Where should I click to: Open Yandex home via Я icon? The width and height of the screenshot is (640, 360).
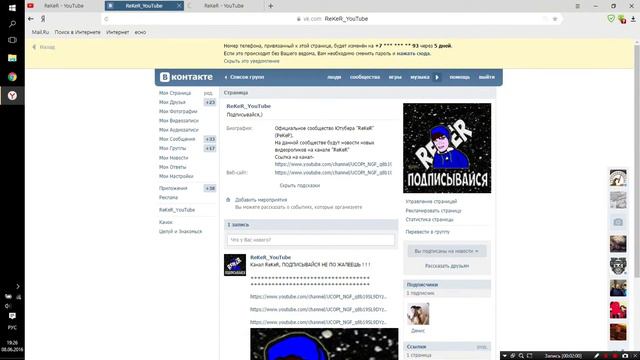(43, 19)
